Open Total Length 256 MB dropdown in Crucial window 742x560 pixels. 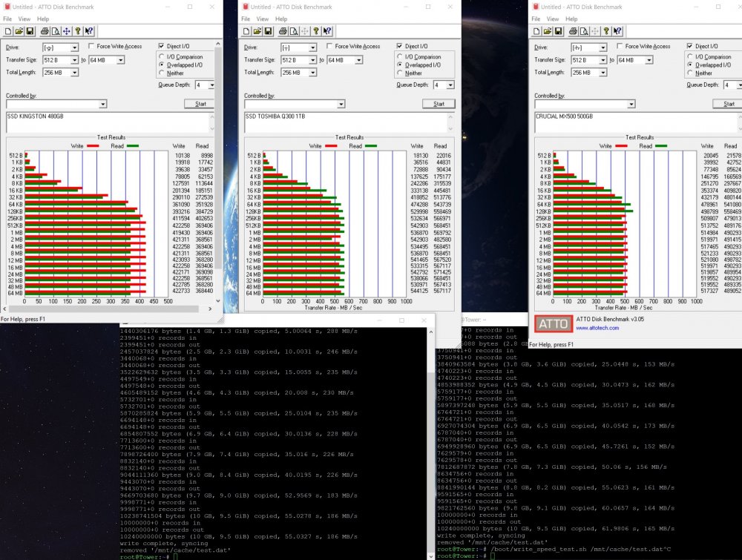click(x=603, y=73)
